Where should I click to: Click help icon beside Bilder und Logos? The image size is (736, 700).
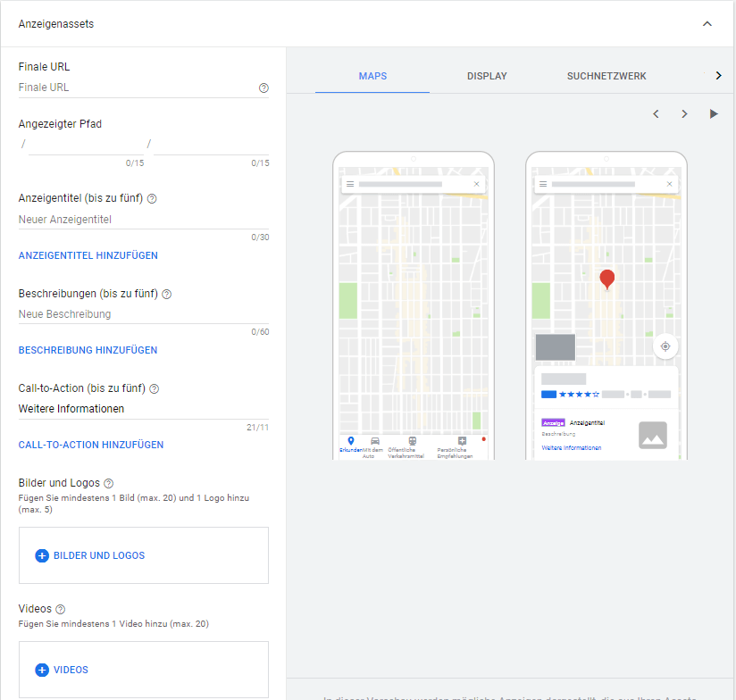[109, 483]
